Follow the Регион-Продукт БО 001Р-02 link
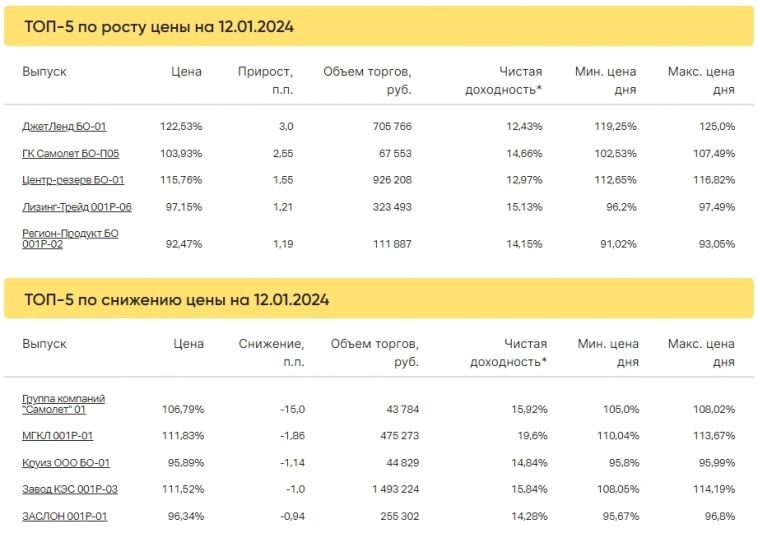 coord(70,238)
